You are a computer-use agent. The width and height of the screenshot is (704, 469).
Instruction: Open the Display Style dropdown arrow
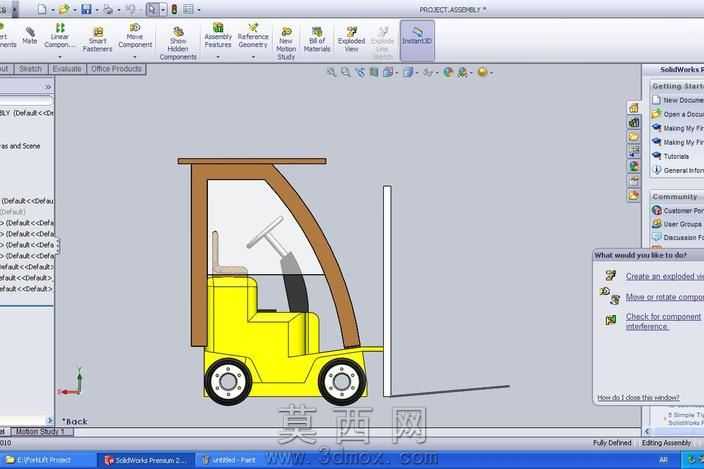(417, 73)
